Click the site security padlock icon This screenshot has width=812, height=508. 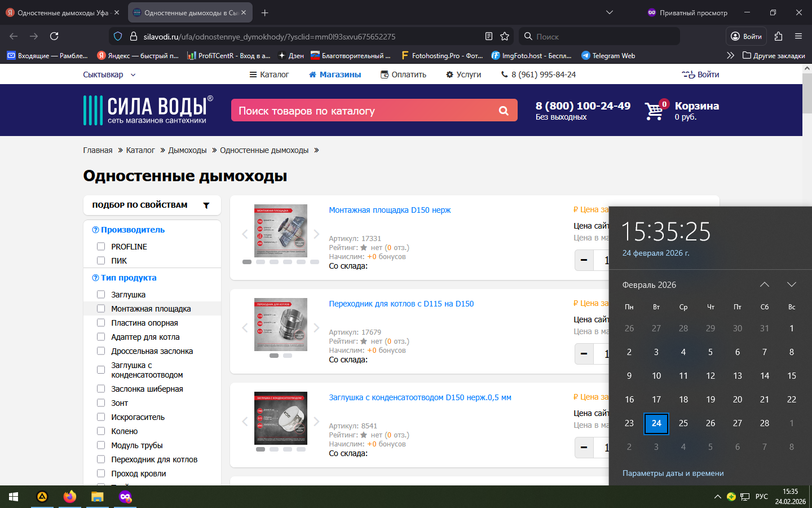pos(134,36)
